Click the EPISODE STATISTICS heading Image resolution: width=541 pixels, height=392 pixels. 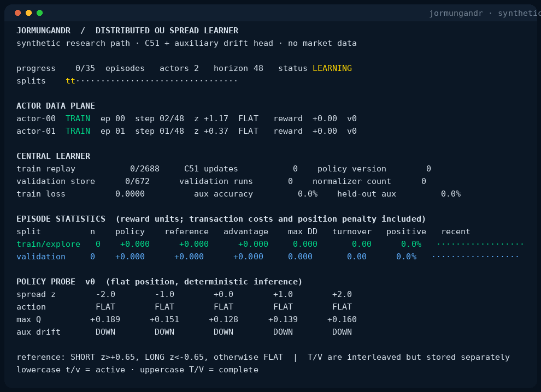coord(61,219)
